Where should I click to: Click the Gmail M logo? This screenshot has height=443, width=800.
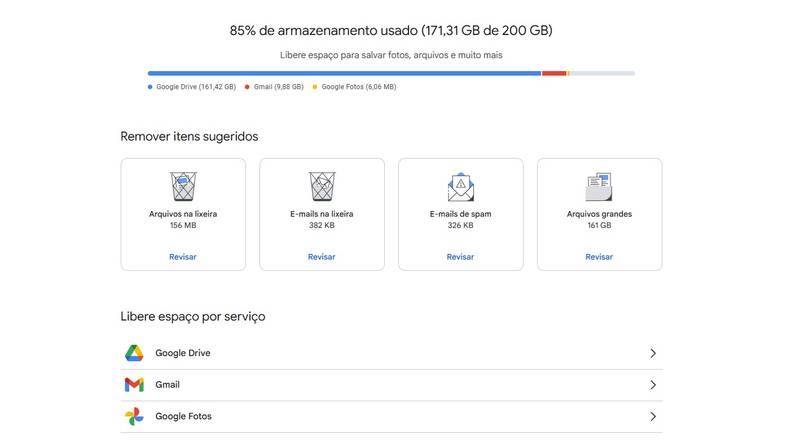134,385
